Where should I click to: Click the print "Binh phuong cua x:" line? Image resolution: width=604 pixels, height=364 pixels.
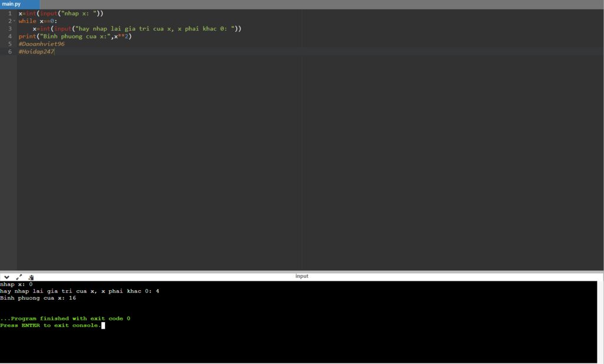pyautogui.click(x=75, y=36)
